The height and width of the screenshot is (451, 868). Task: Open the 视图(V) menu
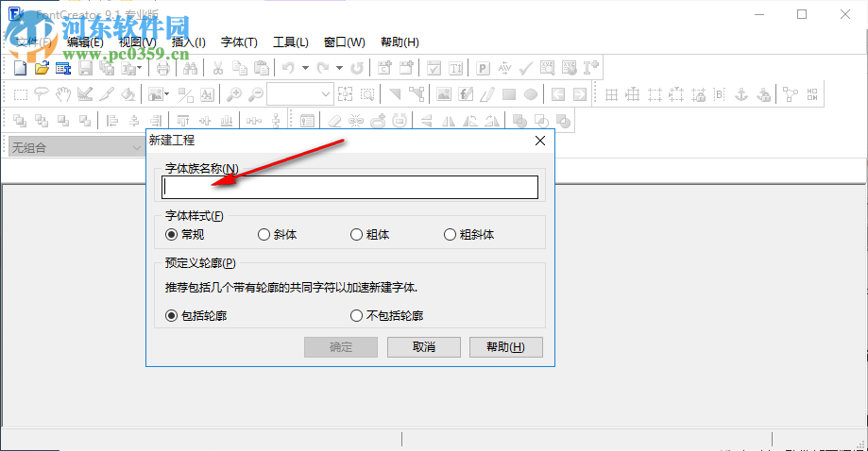(138, 42)
